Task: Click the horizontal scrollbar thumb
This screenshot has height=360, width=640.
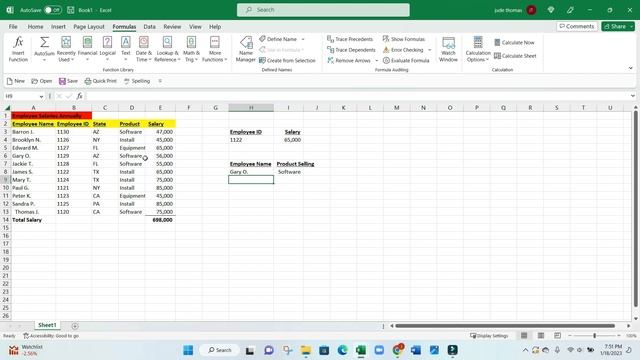Action: tap(505, 326)
